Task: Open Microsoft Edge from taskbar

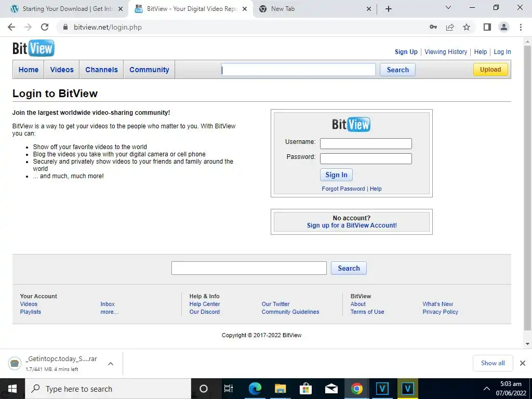Action: click(255, 389)
